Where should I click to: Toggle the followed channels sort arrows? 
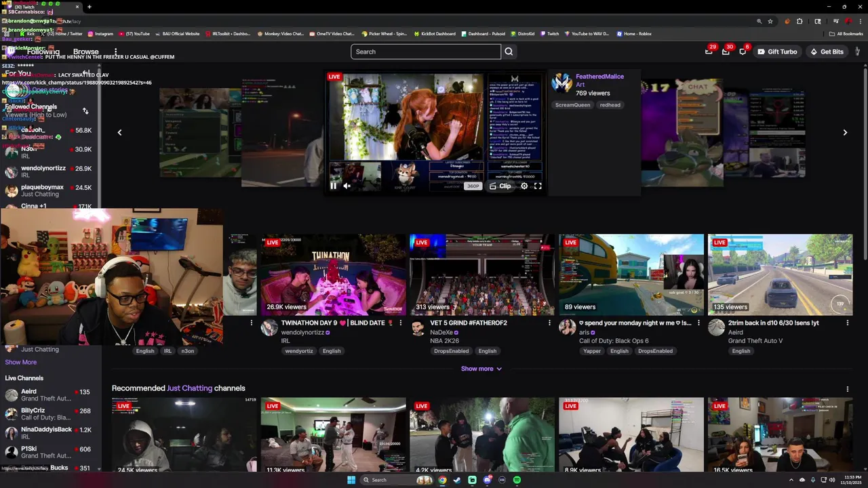coord(85,110)
